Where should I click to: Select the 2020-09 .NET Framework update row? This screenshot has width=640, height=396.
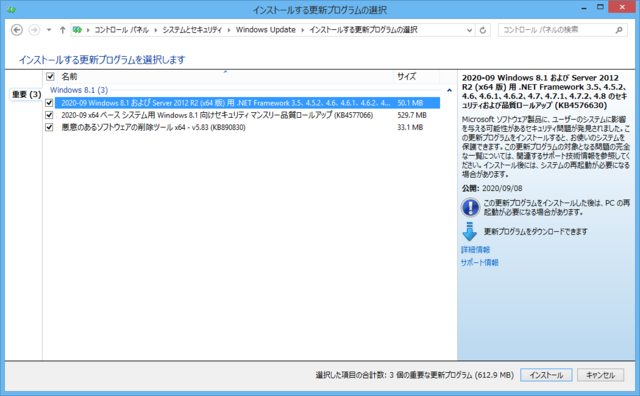point(247,103)
